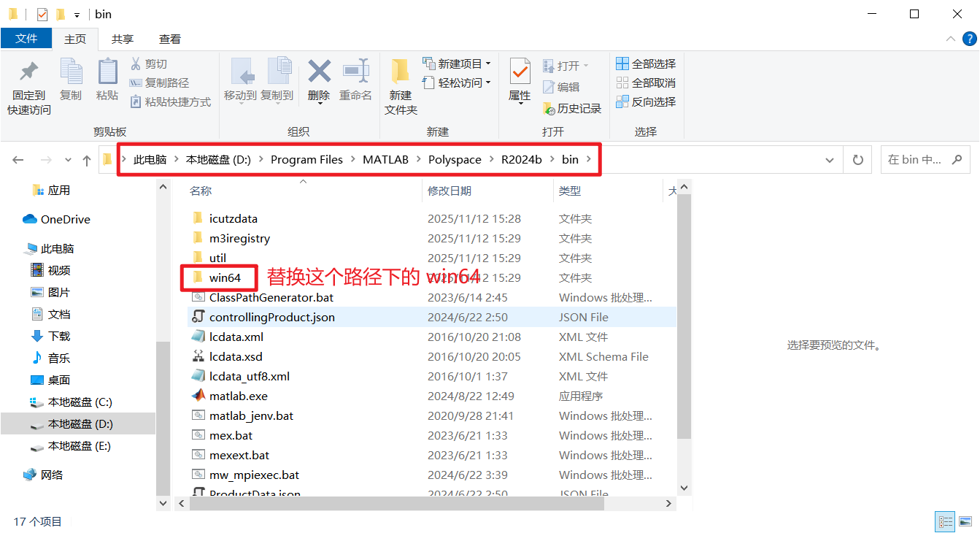Click the chevron after Polyspace in path
This screenshot has height=533, width=980.
click(x=491, y=159)
